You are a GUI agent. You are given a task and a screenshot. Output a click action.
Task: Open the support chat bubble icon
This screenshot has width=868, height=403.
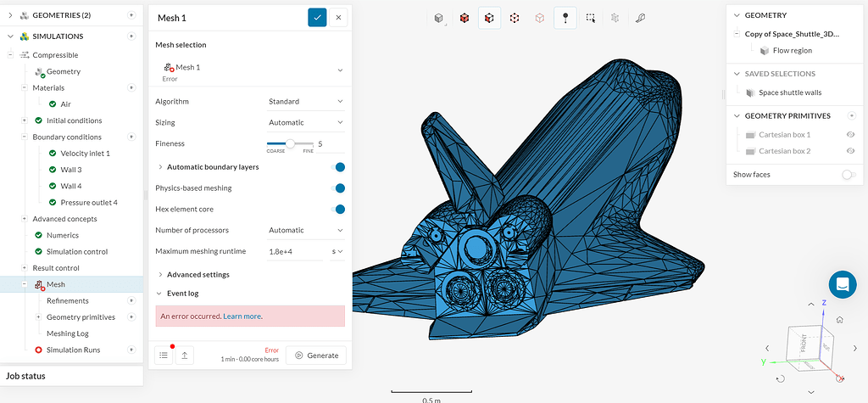click(843, 284)
